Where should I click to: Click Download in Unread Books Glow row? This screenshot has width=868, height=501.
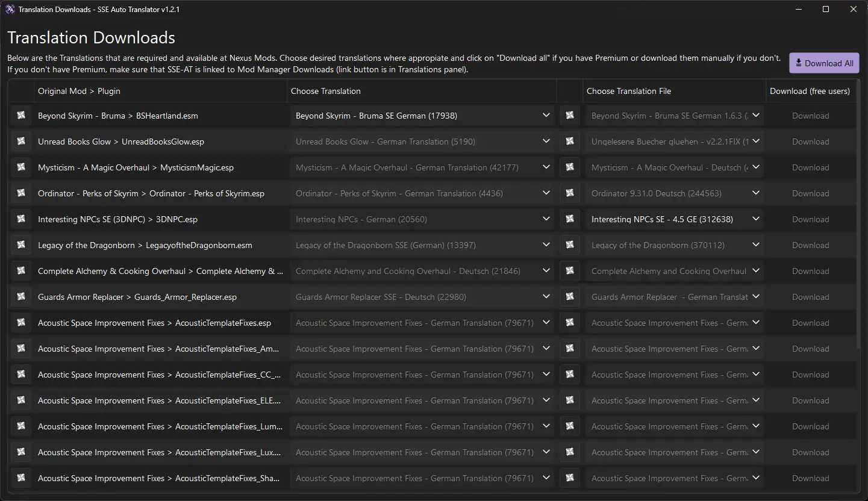point(810,142)
